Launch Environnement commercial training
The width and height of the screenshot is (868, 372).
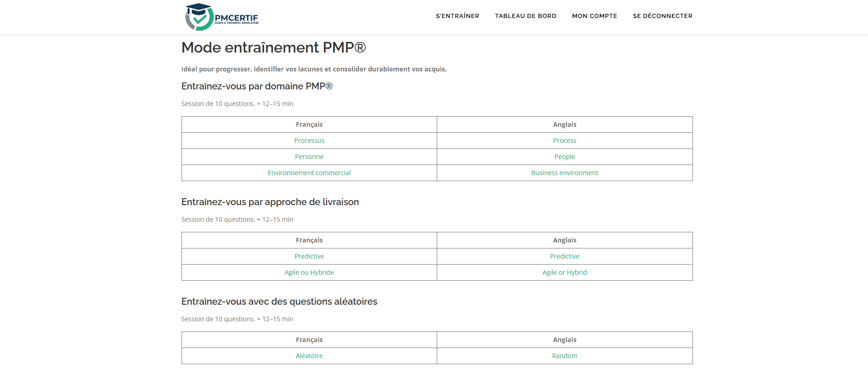(x=309, y=173)
